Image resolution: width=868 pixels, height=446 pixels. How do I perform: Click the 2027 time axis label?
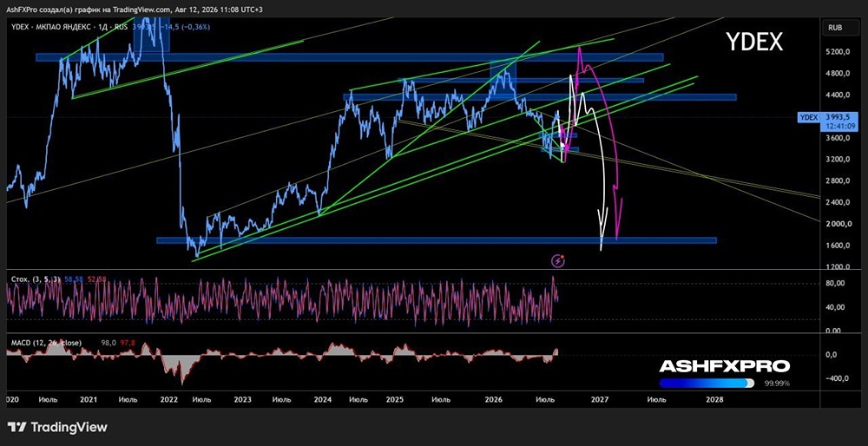point(601,399)
